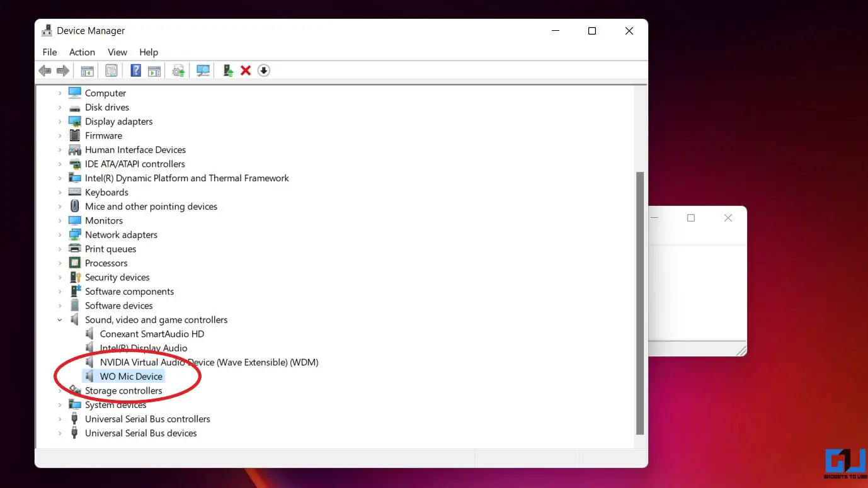Click the Device Manager vertical scrollbar thumb
868x488 pixels.
point(640,303)
